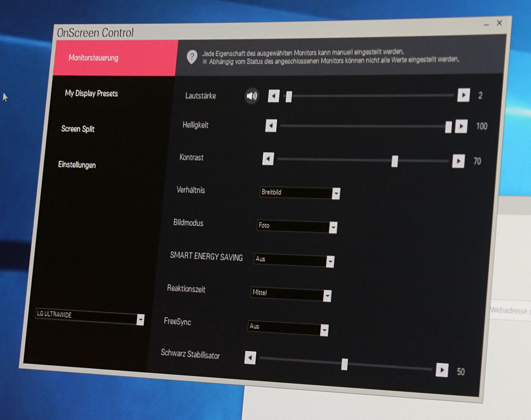Decrease Lautstärke with the left arrow
The height and width of the screenshot is (420, 531).
click(x=273, y=96)
